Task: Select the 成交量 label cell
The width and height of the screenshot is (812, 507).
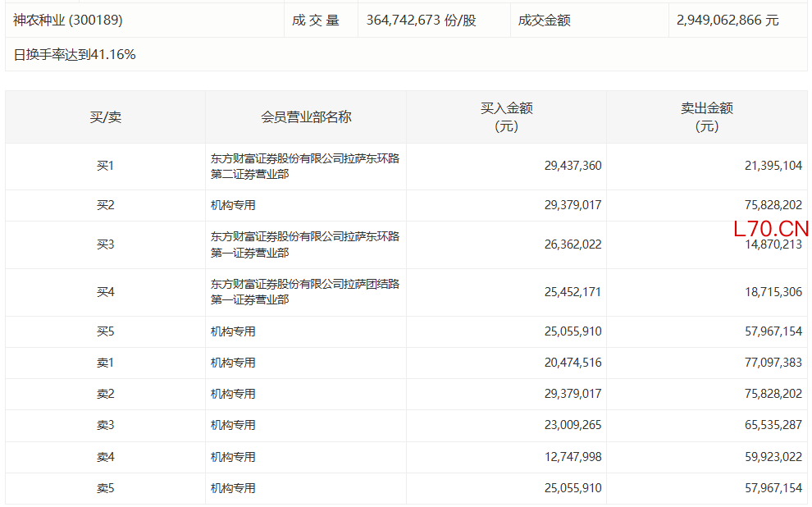Action: 316,20
